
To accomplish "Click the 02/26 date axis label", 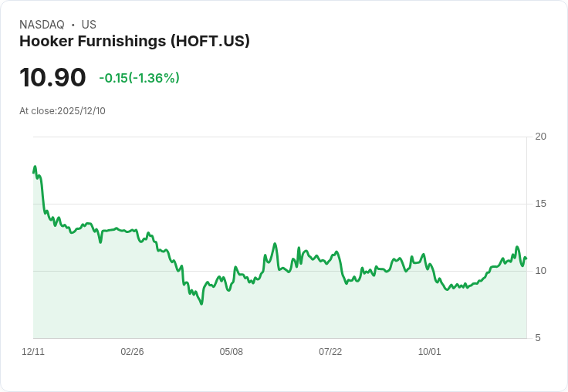I will [132, 352].
